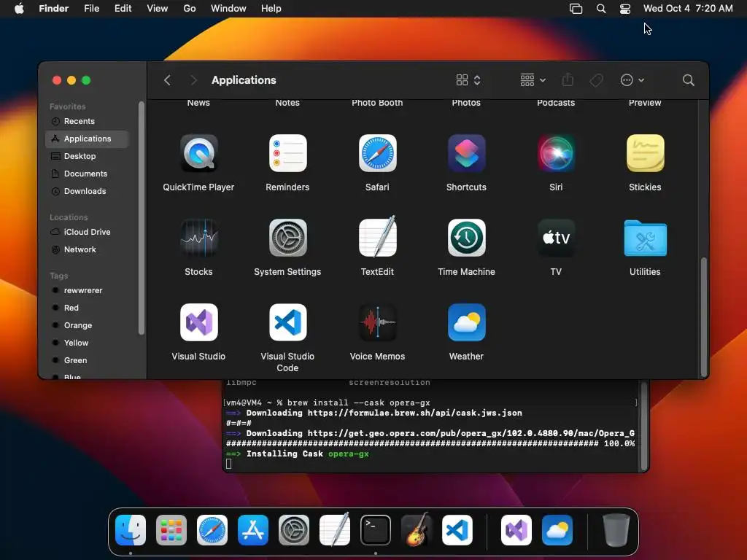Open the Action ellipsis dropdown menu
The image size is (747, 560).
[632, 80]
